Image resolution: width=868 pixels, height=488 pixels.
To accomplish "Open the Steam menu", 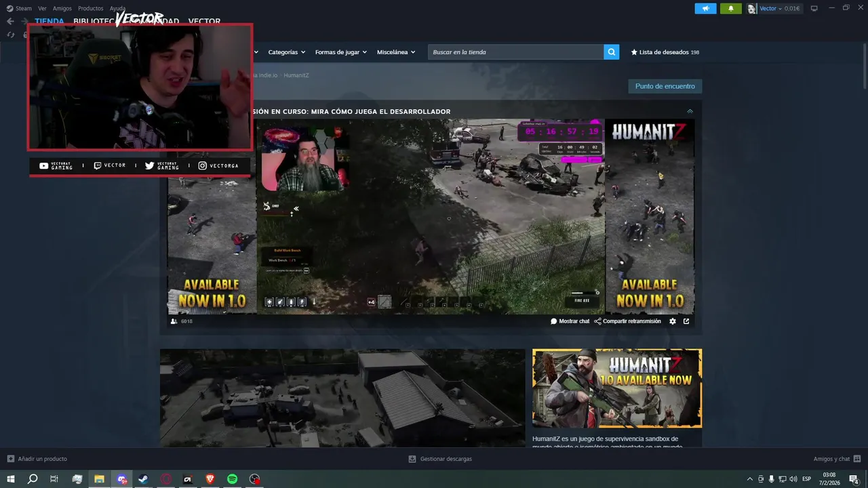I will [20, 9].
